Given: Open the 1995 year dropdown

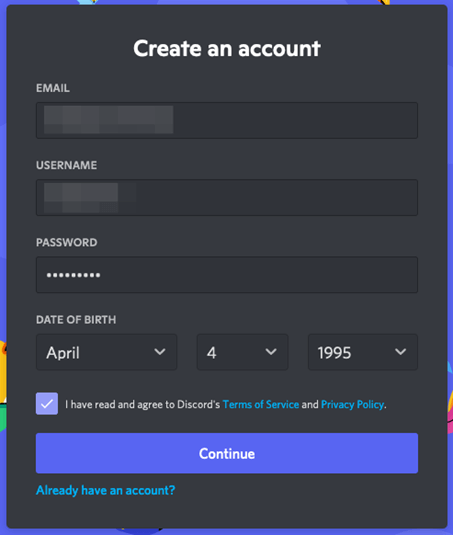Looking at the screenshot, I should point(363,352).
